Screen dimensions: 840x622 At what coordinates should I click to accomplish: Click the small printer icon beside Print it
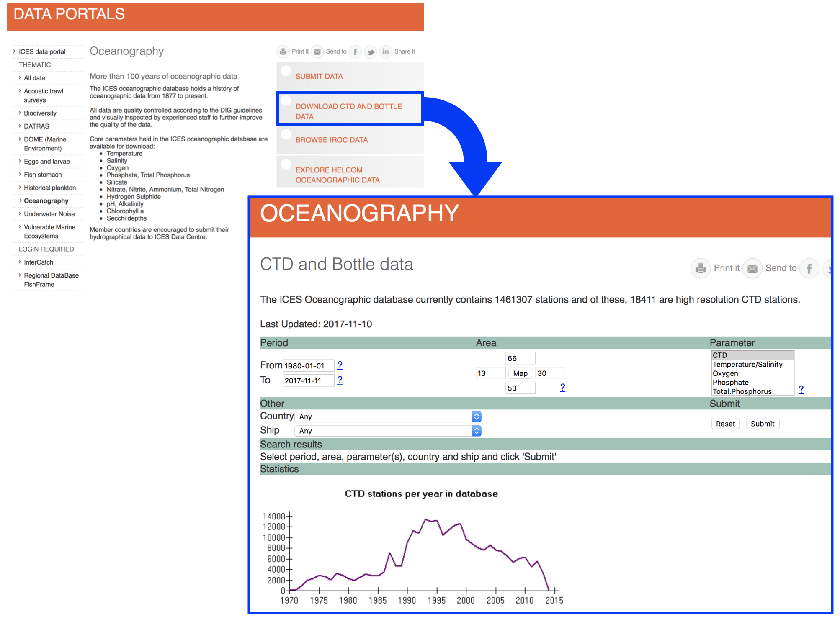(283, 51)
